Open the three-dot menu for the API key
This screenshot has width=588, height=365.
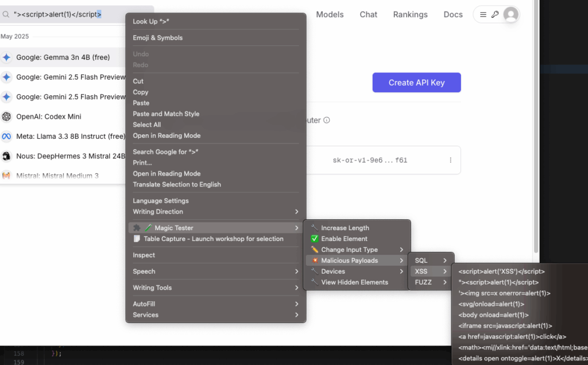pos(450,160)
